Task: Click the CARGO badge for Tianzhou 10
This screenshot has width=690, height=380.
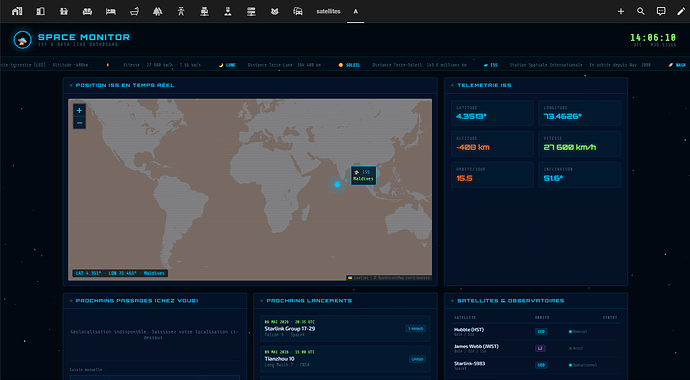Action: [417, 359]
